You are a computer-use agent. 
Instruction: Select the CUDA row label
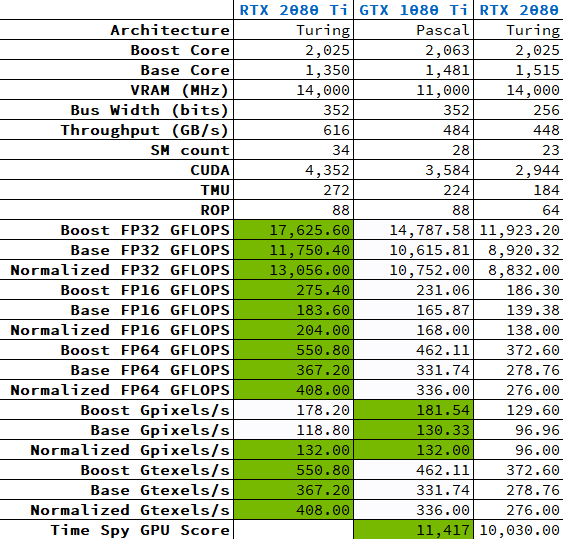click(210, 170)
